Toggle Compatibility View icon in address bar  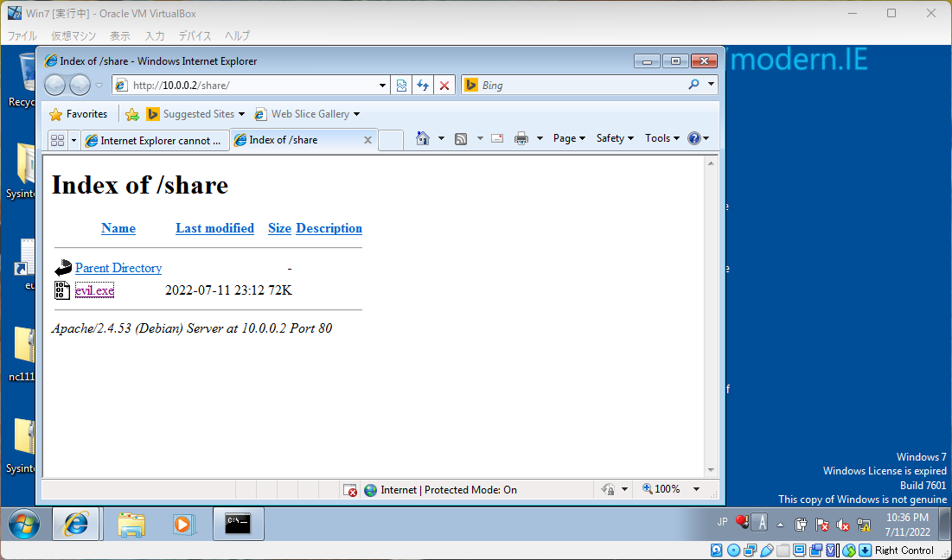(401, 86)
